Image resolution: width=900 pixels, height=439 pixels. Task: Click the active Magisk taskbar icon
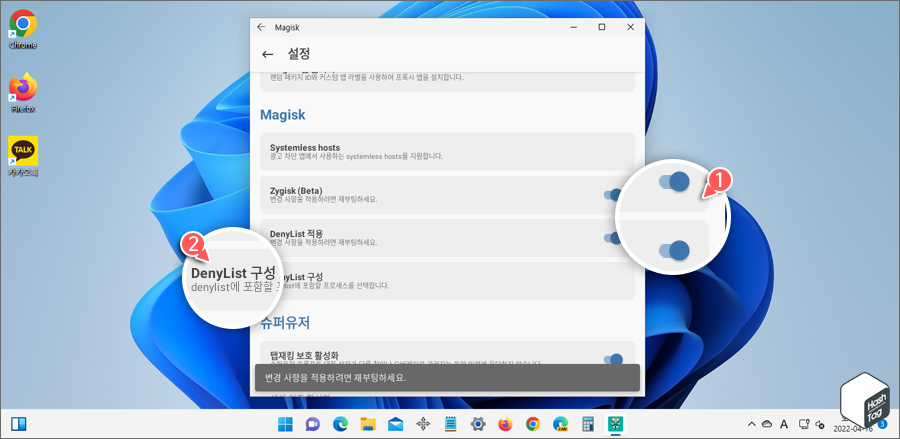tap(615, 424)
